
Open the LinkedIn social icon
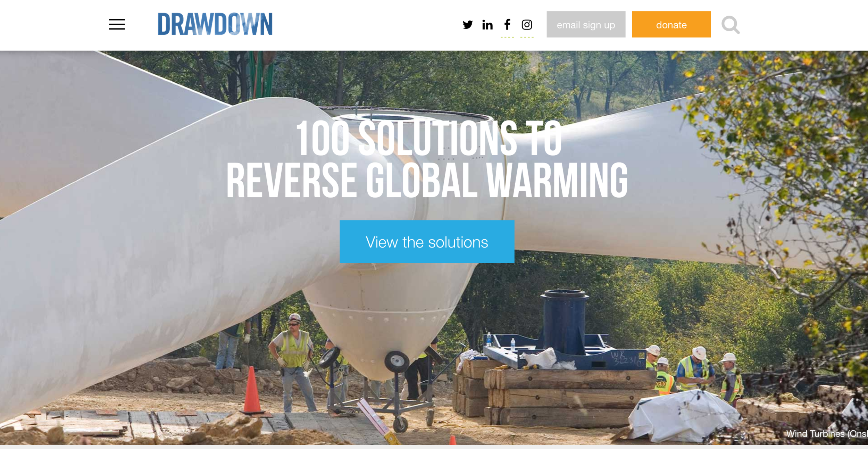click(487, 25)
